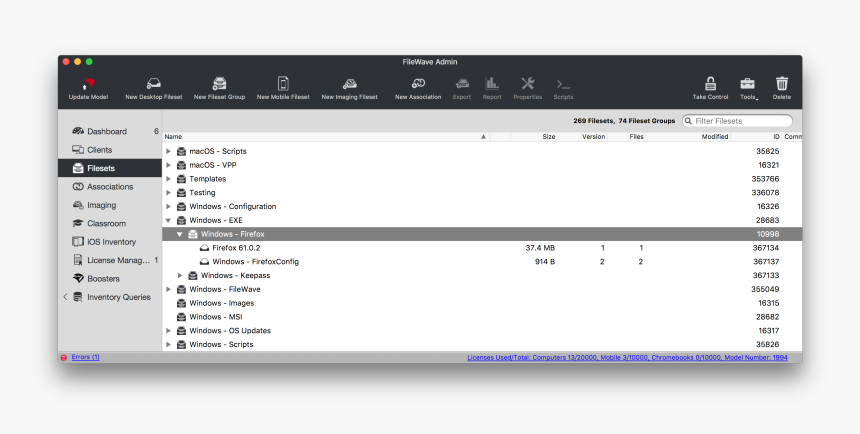Sort by the Files column header
Image resolution: width=860 pixels, height=434 pixels.
point(627,137)
